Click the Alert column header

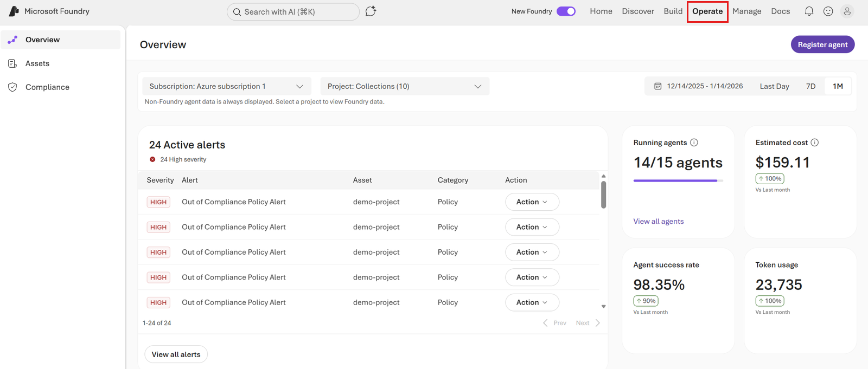[x=190, y=180]
